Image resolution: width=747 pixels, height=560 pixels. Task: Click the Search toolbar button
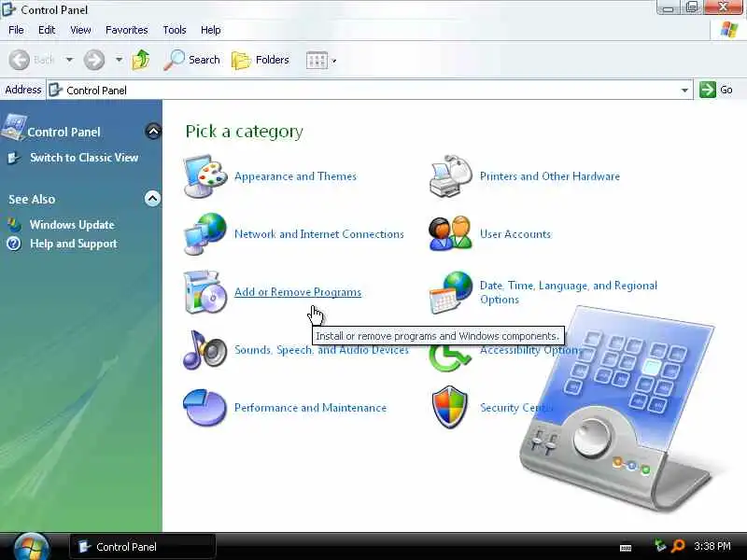pos(192,60)
